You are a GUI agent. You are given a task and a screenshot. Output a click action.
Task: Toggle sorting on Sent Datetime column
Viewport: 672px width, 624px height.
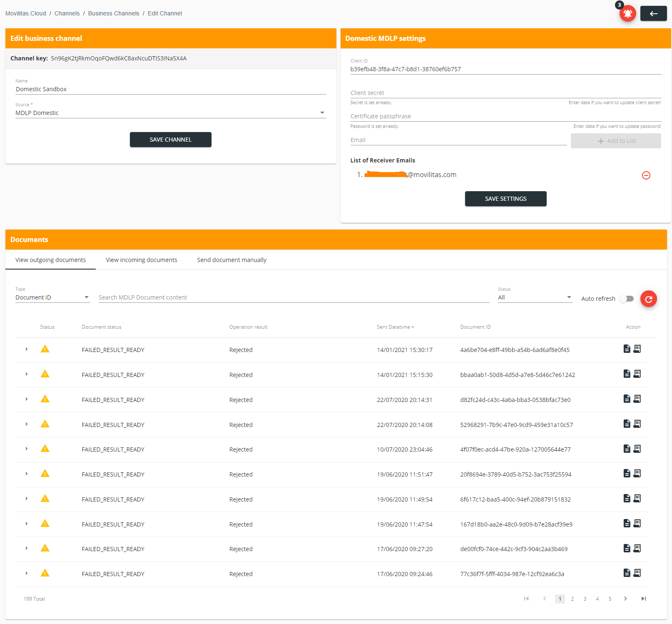395,327
